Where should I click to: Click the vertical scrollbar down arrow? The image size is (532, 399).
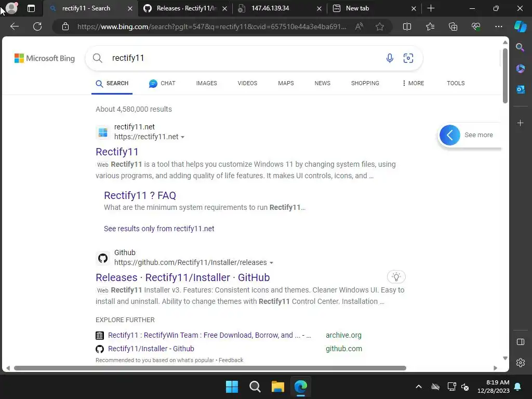505,358
